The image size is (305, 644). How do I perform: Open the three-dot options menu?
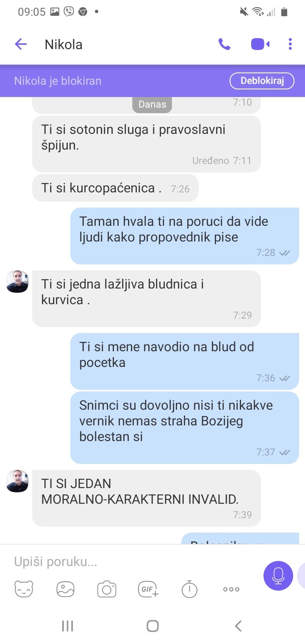pos(290,44)
